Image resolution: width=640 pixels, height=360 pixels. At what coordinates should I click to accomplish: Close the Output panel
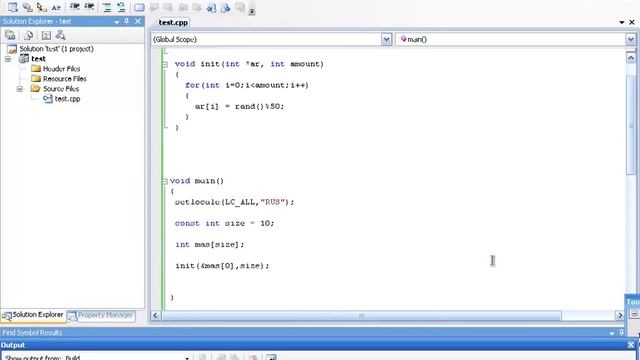point(631,345)
